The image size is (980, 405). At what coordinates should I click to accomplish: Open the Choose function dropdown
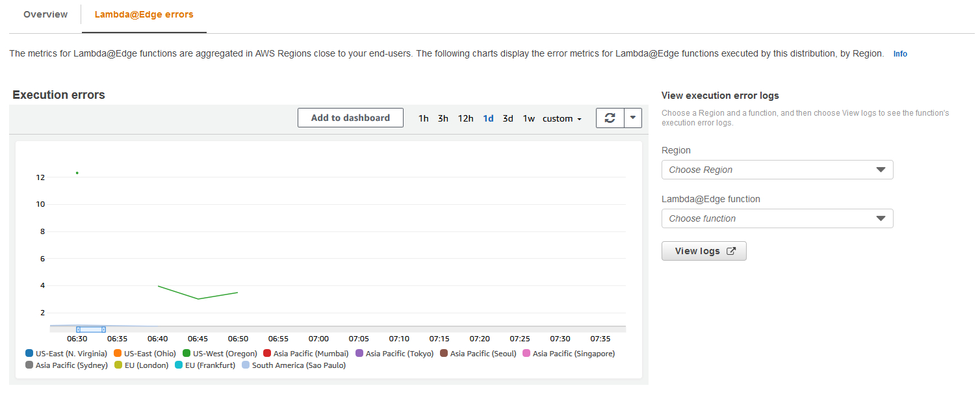tap(777, 218)
